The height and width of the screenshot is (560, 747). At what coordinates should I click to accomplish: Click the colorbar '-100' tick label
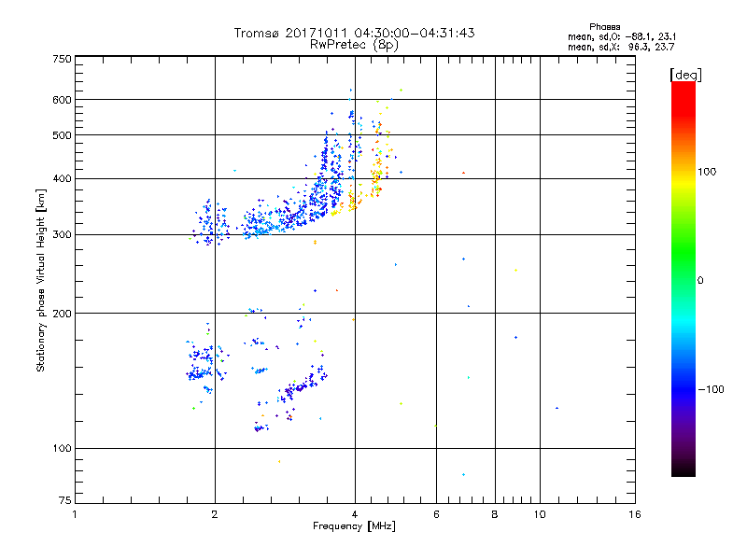(x=711, y=389)
